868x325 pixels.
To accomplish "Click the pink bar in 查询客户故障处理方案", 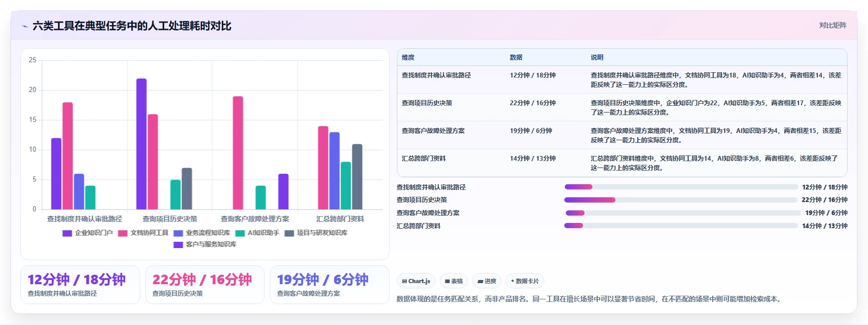I will click(x=238, y=153).
